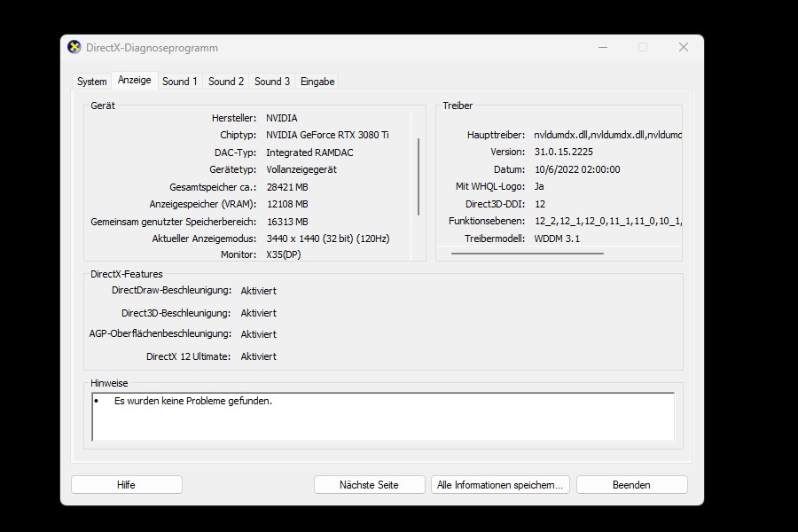The width and height of the screenshot is (798, 532).
Task: Click the display mode 3440 x 1440 value
Action: (x=328, y=239)
